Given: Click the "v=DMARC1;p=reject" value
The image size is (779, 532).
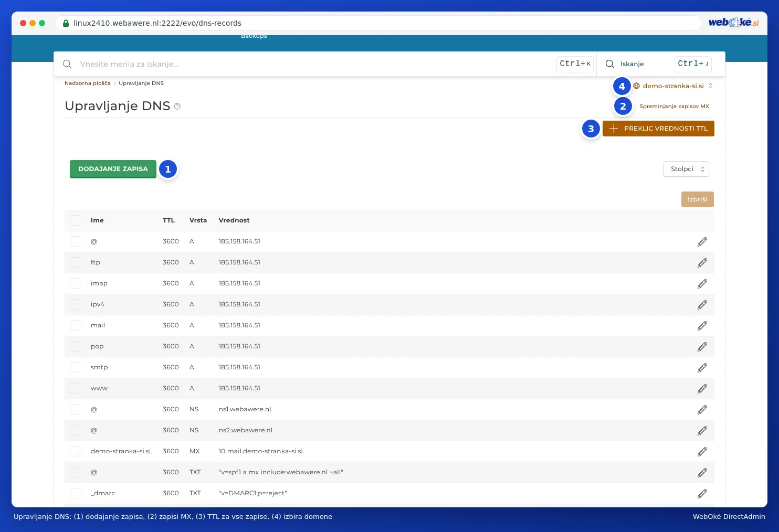Looking at the screenshot, I should (253, 493).
